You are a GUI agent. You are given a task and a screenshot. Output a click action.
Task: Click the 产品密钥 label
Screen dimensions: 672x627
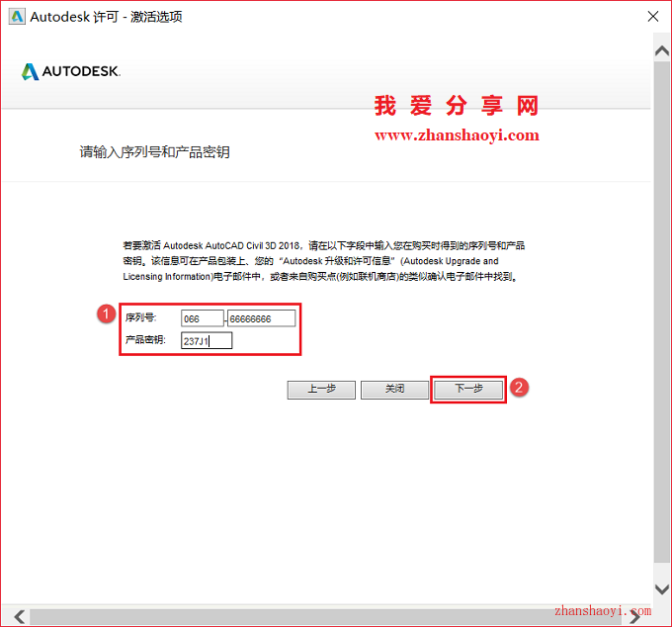coord(145,339)
